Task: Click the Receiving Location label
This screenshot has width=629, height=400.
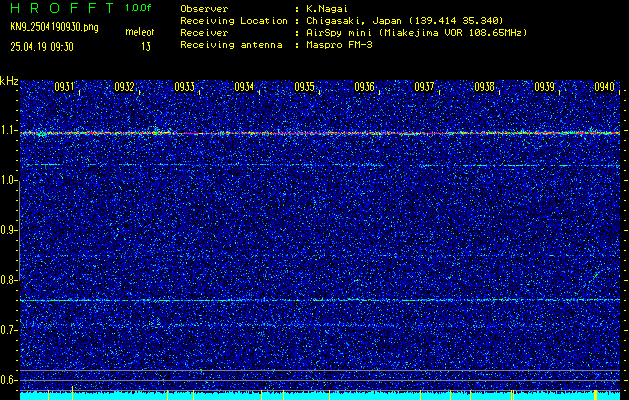Action: [234, 21]
